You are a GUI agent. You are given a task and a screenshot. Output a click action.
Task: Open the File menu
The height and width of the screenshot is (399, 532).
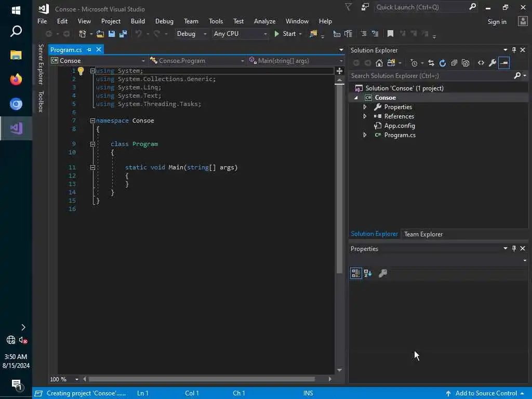point(42,21)
